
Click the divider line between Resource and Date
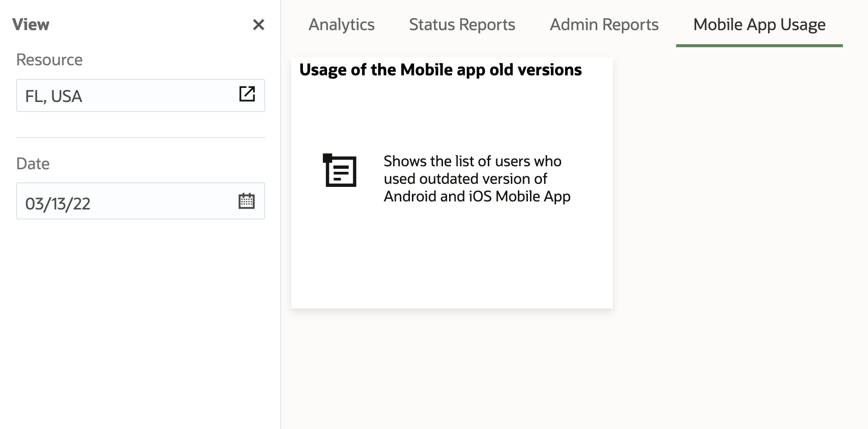tap(141, 138)
